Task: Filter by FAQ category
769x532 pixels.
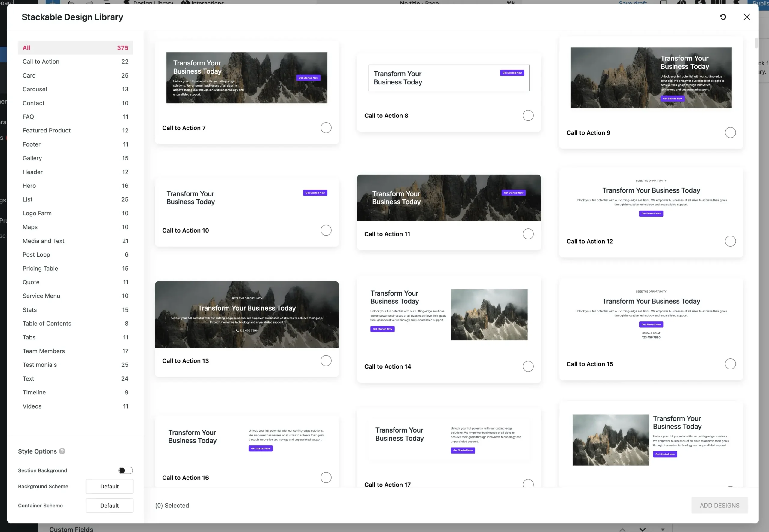Action: click(x=75, y=117)
